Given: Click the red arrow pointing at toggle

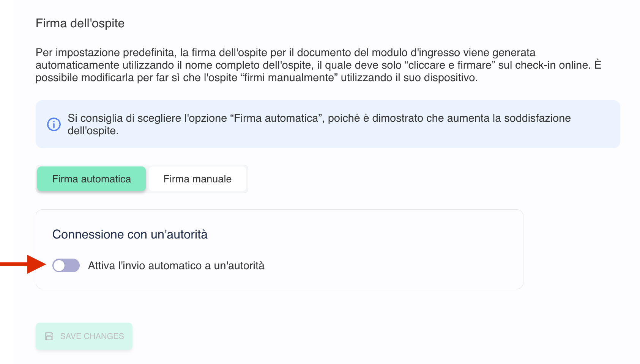Looking at the screenshot, I should 23,264.
